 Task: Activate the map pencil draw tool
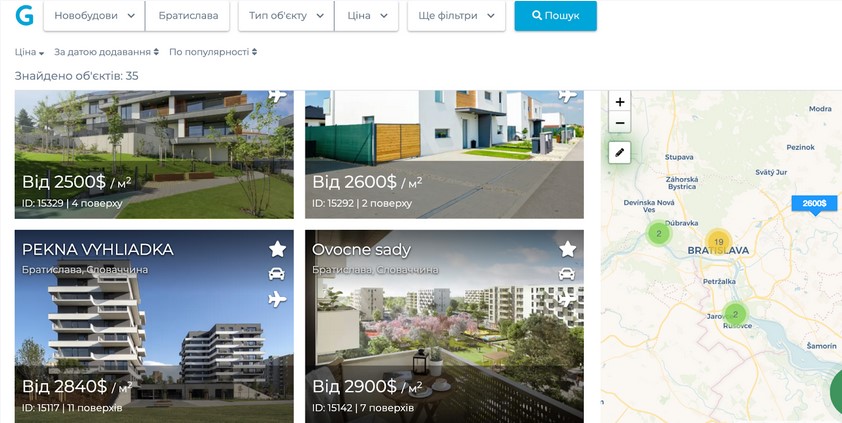(620, 153)
